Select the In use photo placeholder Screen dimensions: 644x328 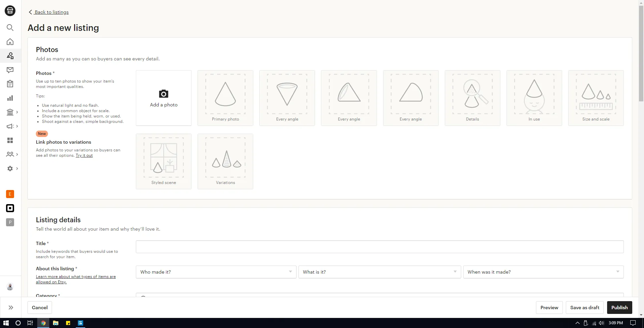[x=534, y=98]
